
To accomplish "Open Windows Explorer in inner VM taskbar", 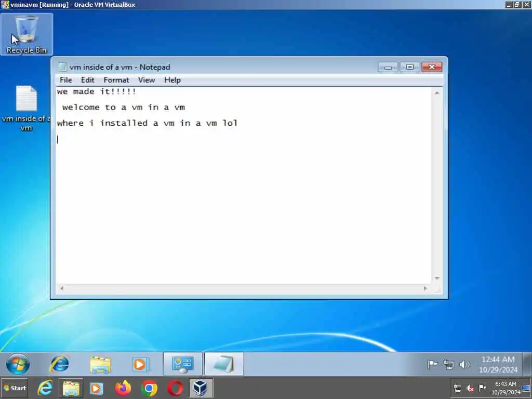I will click(x=100, y=365).
